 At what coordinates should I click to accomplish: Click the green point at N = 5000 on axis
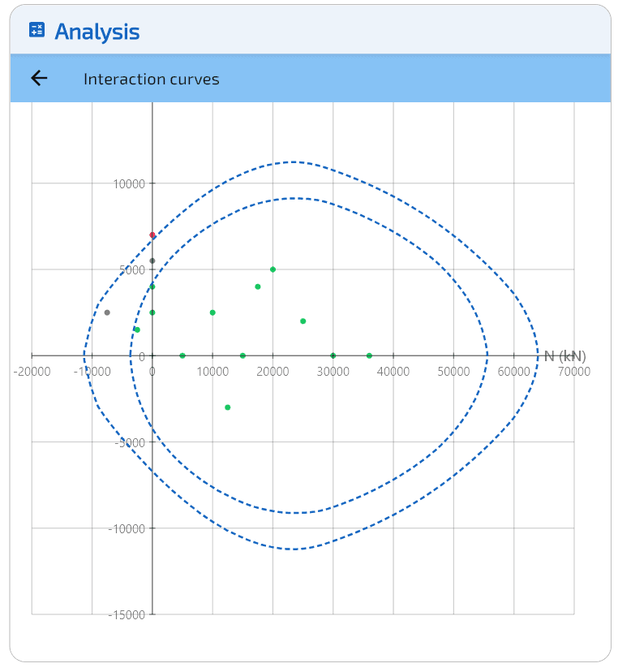182,355
